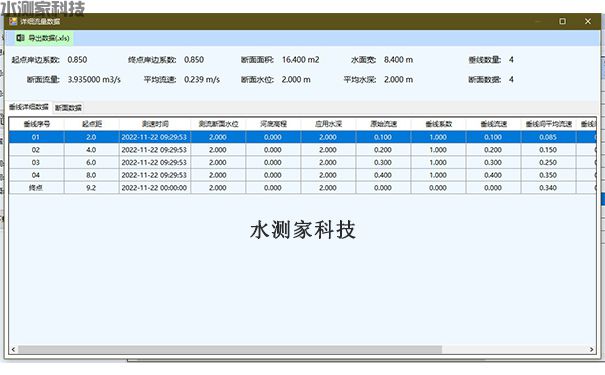Click the 起点距 cell showing 9.2

[x=91, y=188]
